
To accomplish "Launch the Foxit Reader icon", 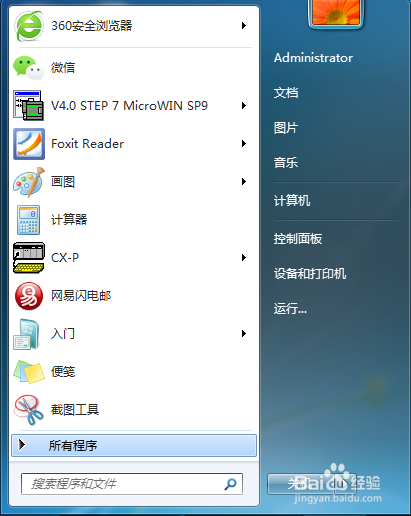I will 29,144.
